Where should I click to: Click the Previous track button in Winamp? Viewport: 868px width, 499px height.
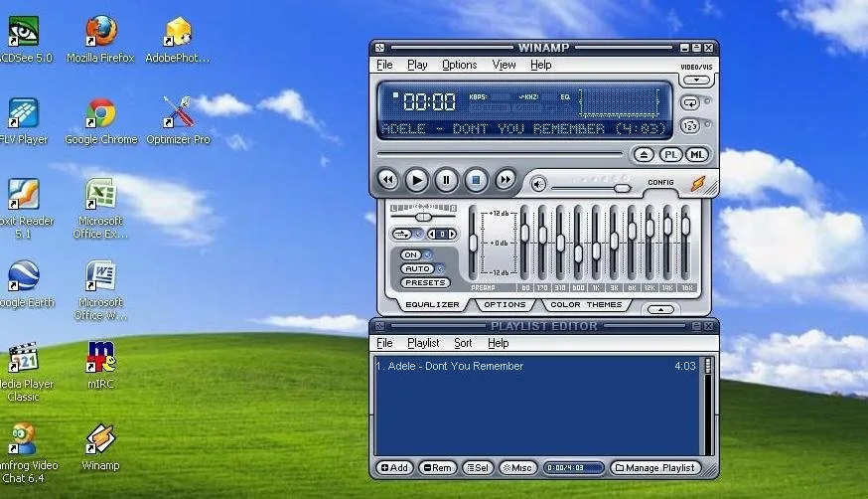click(388, 180)
